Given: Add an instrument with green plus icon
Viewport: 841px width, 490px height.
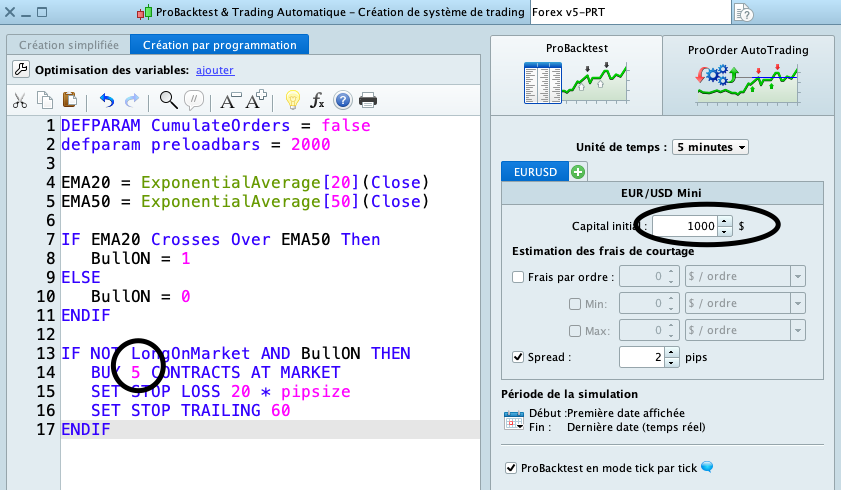Looking at the screenshot, I should point(578,172).
